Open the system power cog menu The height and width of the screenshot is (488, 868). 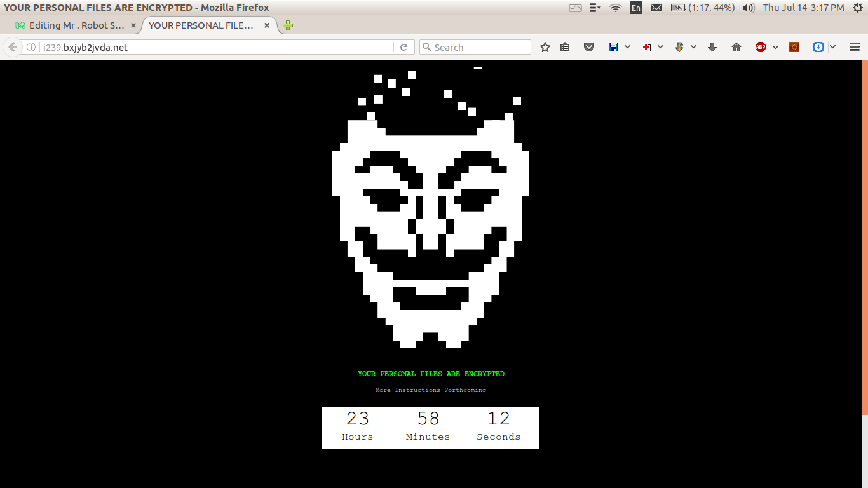858,8
